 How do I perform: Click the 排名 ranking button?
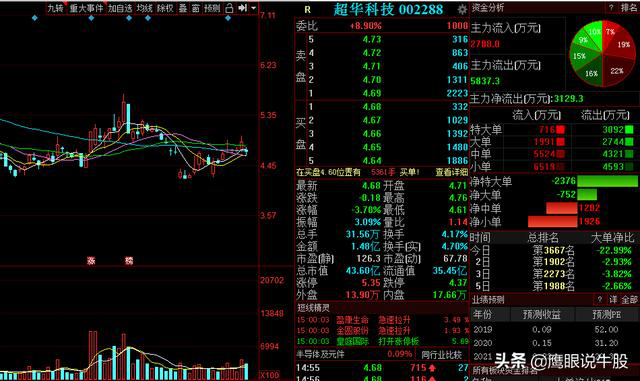tap(629, 7)
